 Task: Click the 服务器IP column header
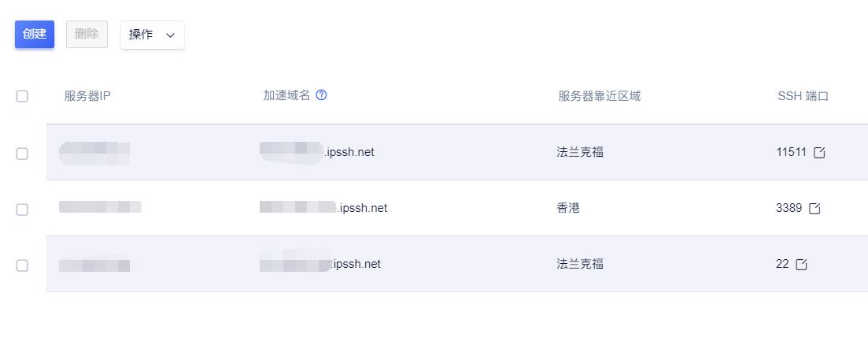pos(87,96)
